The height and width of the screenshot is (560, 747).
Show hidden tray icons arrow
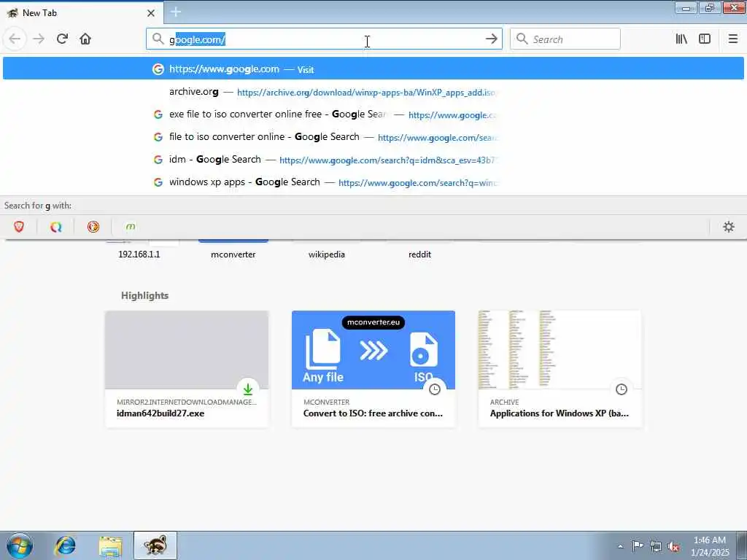coord(620,546)
